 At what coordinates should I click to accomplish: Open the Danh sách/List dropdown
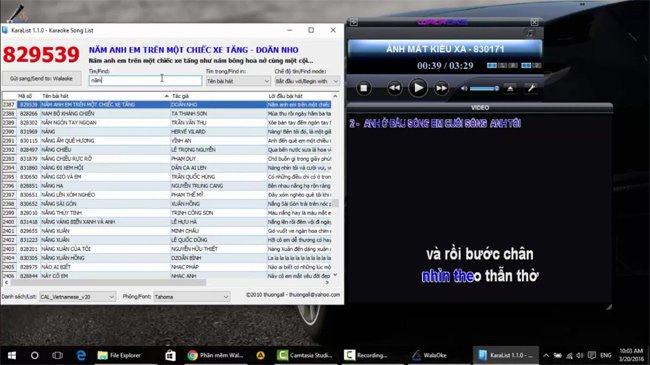click(77, 297)
